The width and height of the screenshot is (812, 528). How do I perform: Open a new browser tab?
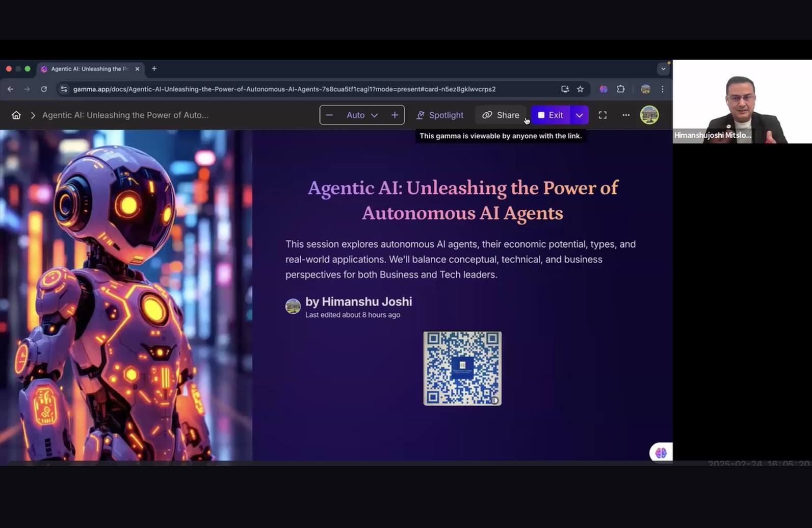pos(154,69)
